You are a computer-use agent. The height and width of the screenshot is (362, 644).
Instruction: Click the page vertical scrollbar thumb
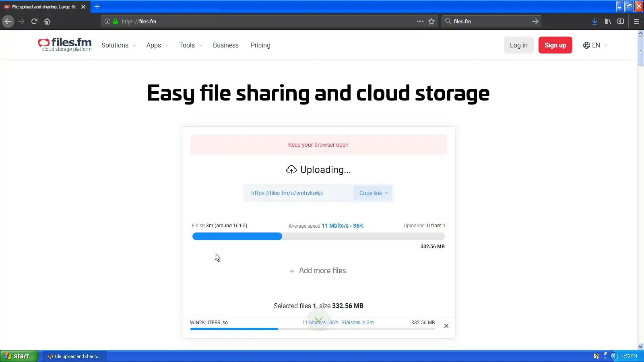640,51
